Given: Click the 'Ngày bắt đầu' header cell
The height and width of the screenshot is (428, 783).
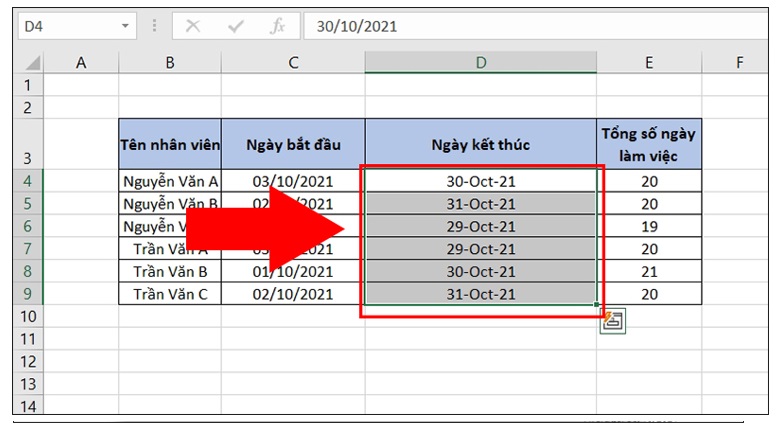Looking at the screenshot, I should point(293,145).
